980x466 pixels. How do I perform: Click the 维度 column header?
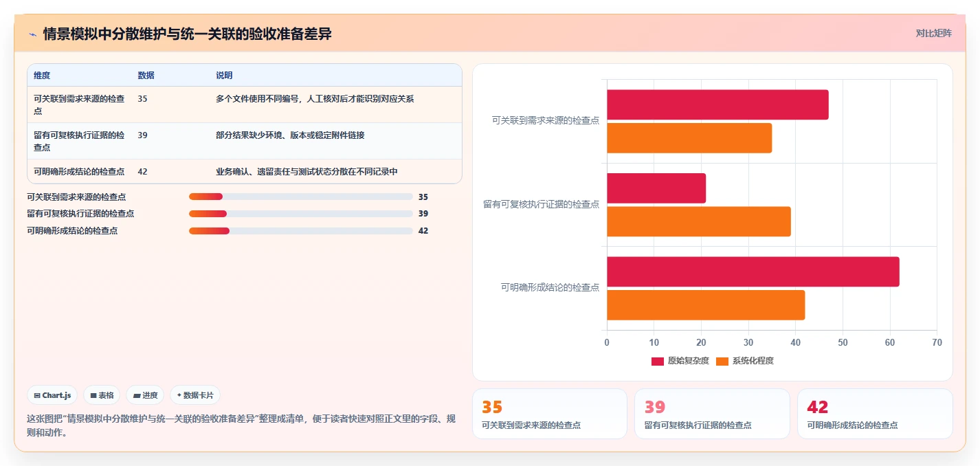(42, 76)
